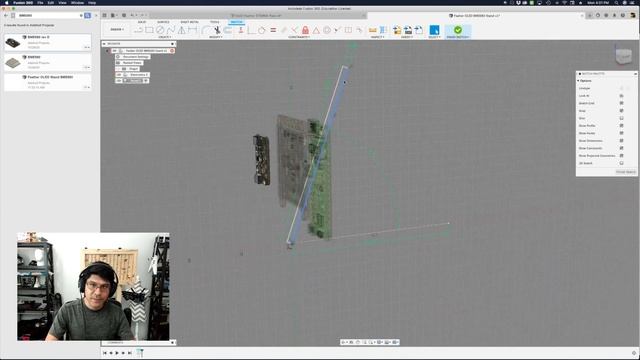
Task: Go back in the Data Panel
Action: click(x=6, y=16)
